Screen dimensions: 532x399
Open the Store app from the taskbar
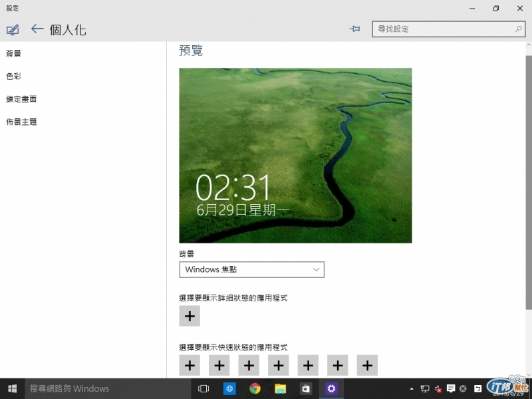306,389
